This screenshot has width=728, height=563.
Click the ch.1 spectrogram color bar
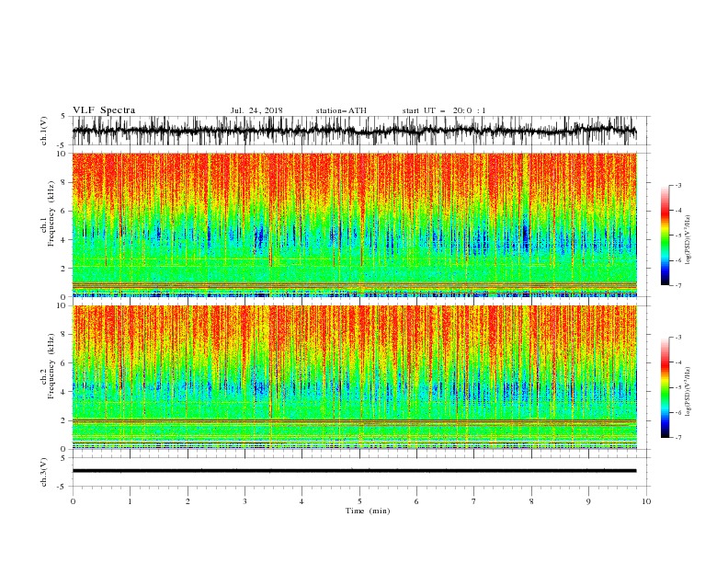[665, 236]
